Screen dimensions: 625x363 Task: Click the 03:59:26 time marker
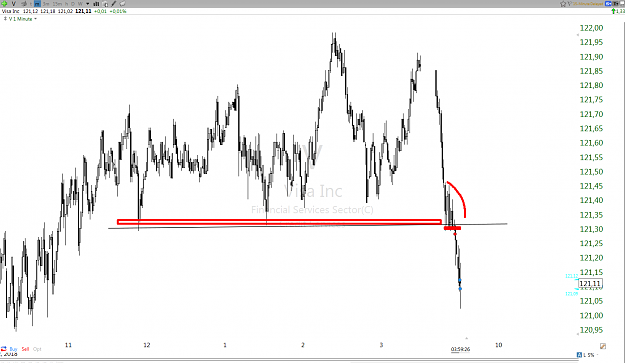(460, 349)
